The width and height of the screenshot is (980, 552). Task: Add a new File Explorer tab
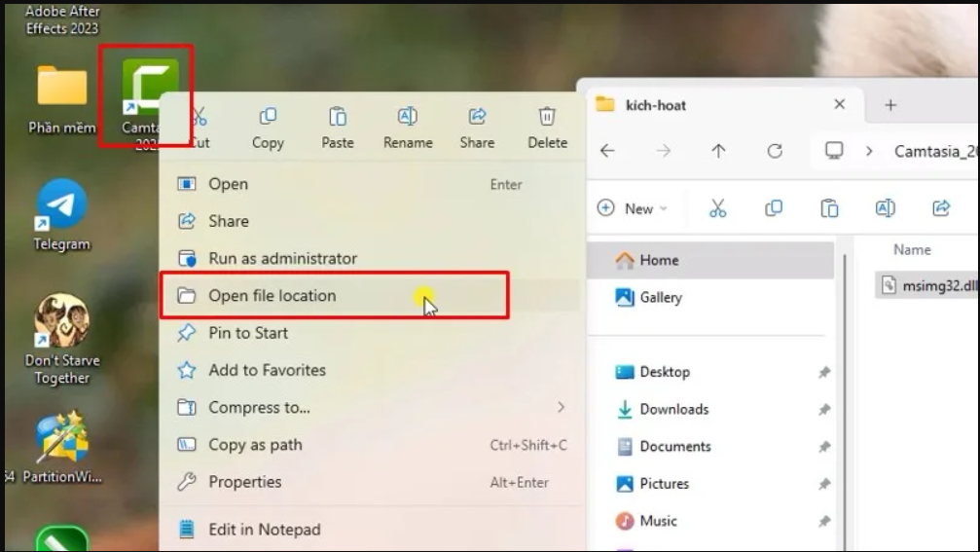tap(889, 105)
